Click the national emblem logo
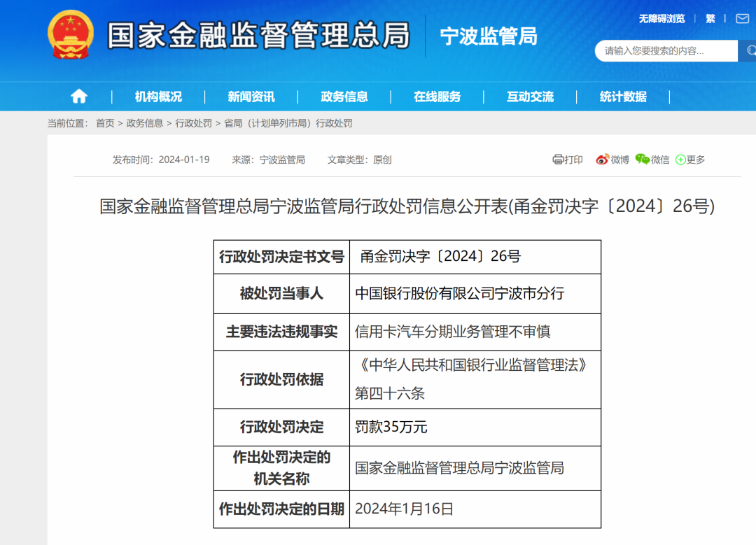This screenshot has width=756, height=545. click(70, 35)
